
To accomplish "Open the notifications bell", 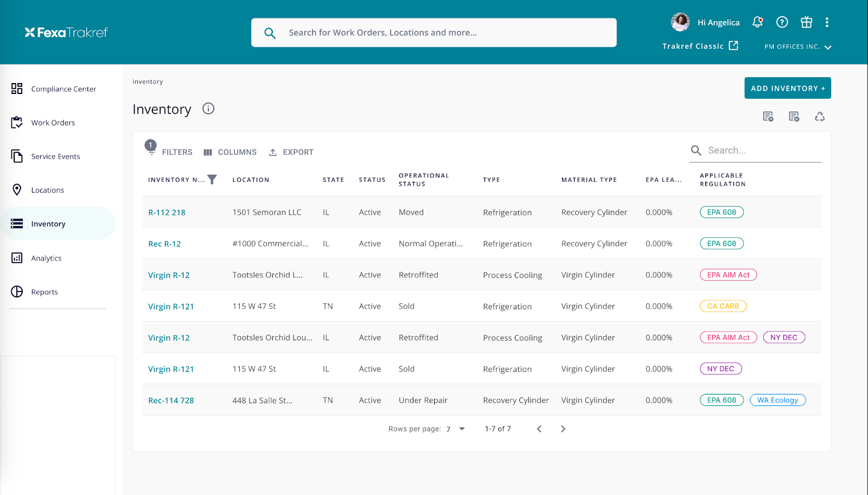I will point(757,22).
